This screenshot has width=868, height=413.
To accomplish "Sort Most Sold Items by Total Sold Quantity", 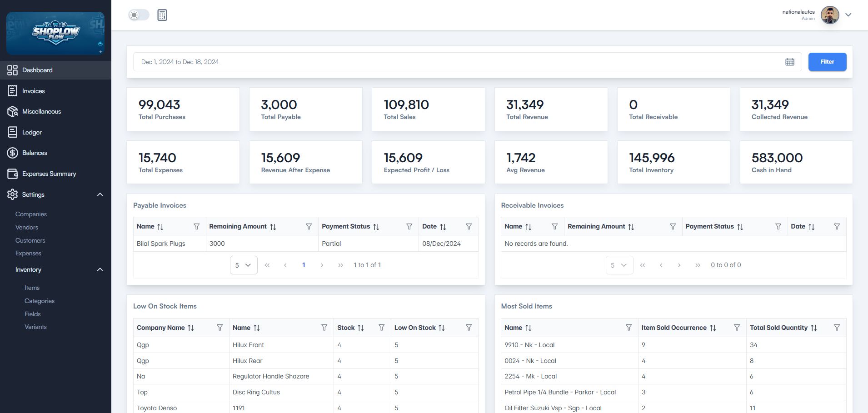I will click(x=814, y=328).
